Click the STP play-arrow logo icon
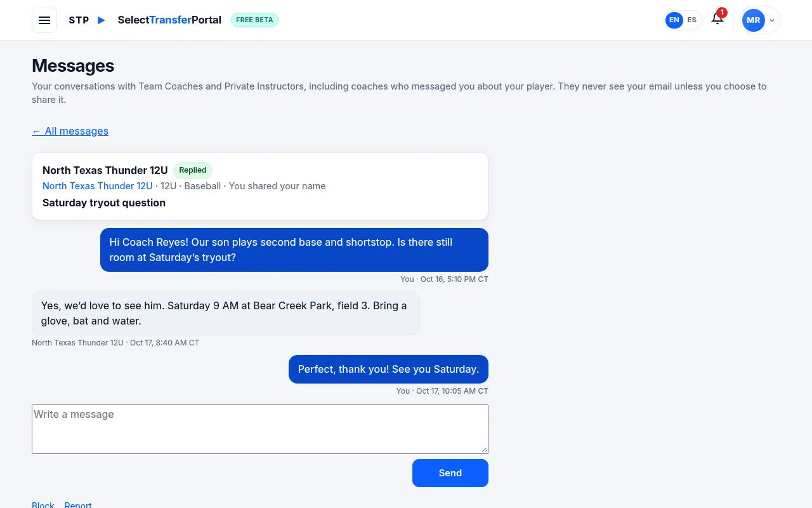 (x=101, y=20)
